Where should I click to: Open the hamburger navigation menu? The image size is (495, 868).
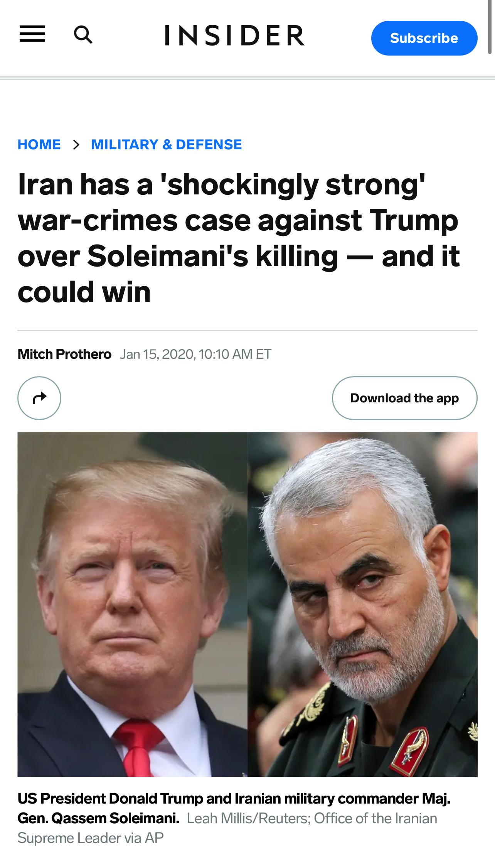32,34
